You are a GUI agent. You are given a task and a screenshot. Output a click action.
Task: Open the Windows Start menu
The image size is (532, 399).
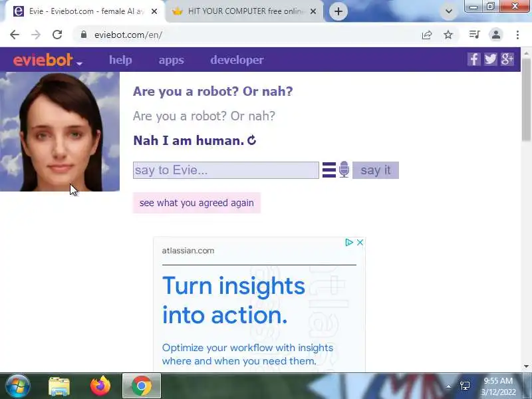coord(17,386)
